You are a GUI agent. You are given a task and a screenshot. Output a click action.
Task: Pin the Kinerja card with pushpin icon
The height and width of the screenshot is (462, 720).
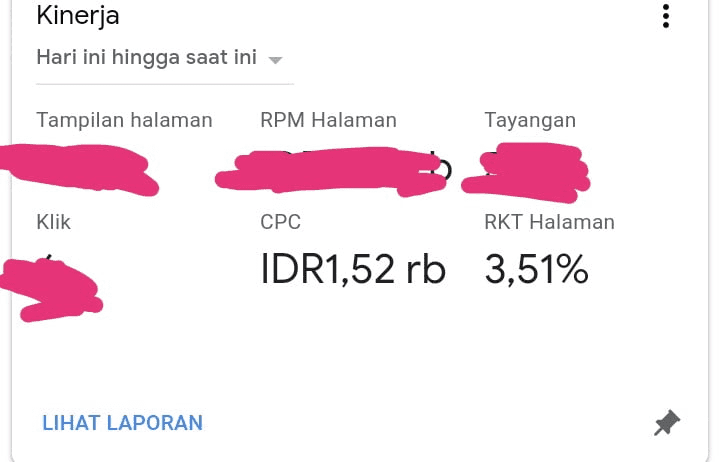(x=667, y=423)
